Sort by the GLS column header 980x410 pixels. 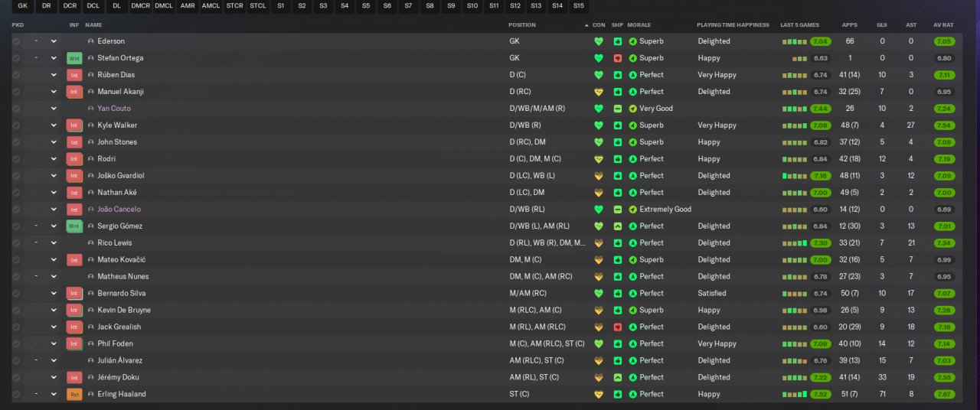[882, 25]
